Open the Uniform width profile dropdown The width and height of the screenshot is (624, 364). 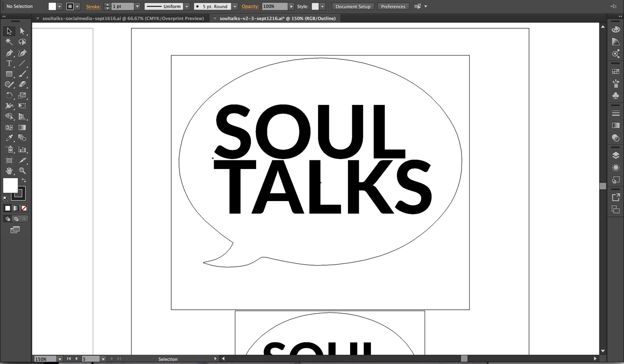[x=186, y=6]
